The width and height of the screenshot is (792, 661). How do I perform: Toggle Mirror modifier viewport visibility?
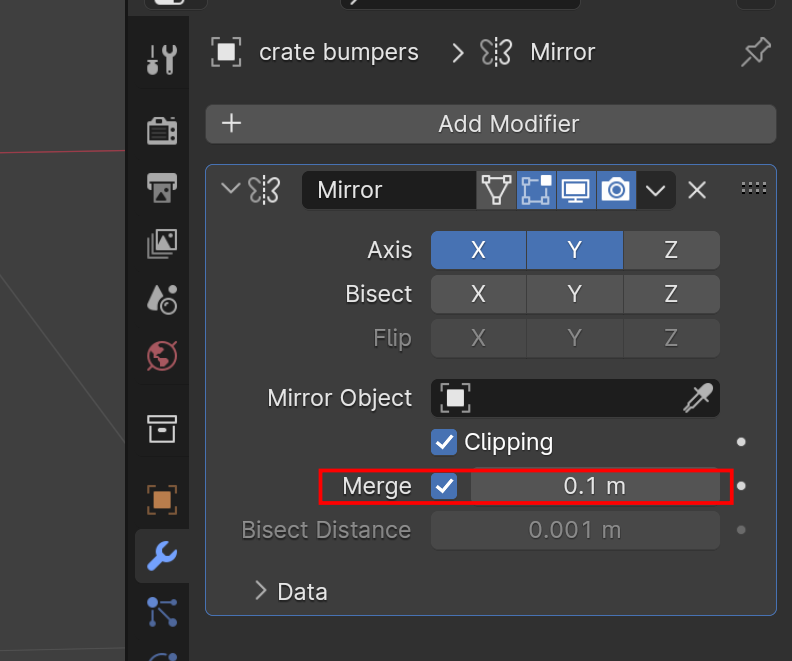pos(577,189)
